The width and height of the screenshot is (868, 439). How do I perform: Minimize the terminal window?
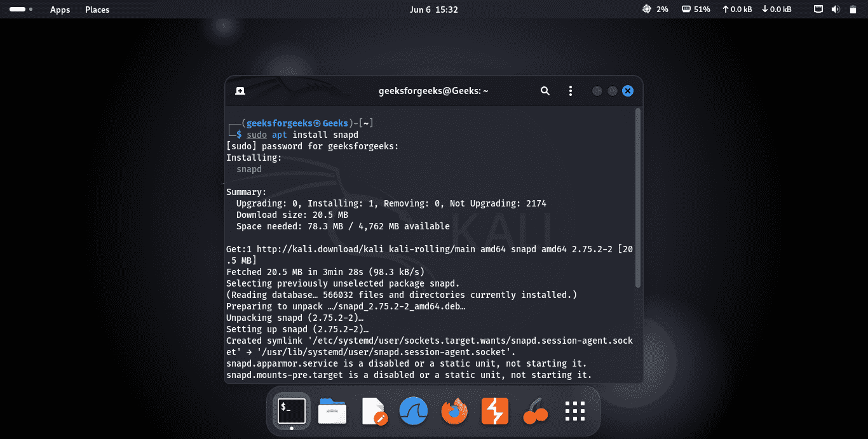(x=597, y=91)
